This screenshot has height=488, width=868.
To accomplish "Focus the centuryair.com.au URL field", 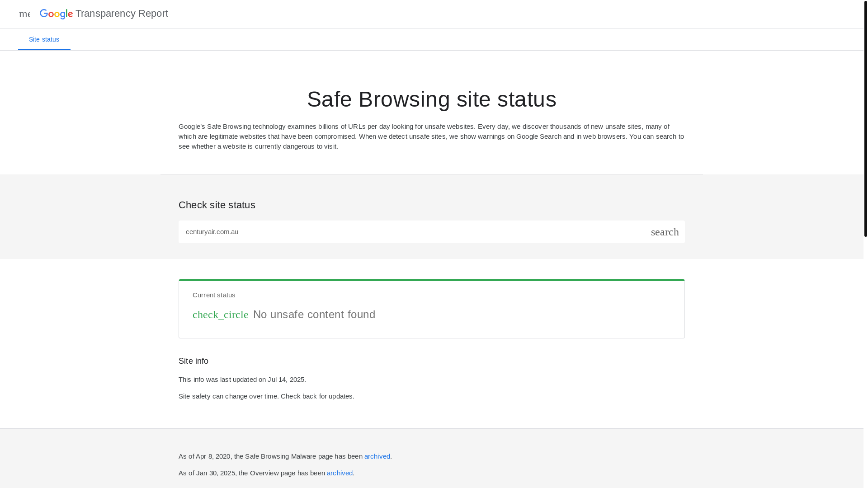I will [x=414, y=232].
